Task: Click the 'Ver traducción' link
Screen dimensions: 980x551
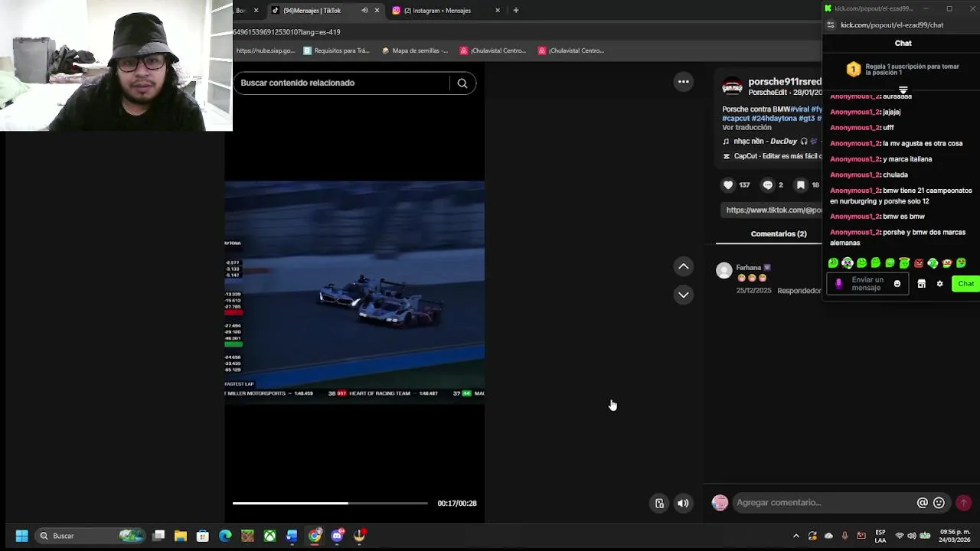Action: (746, 128)
